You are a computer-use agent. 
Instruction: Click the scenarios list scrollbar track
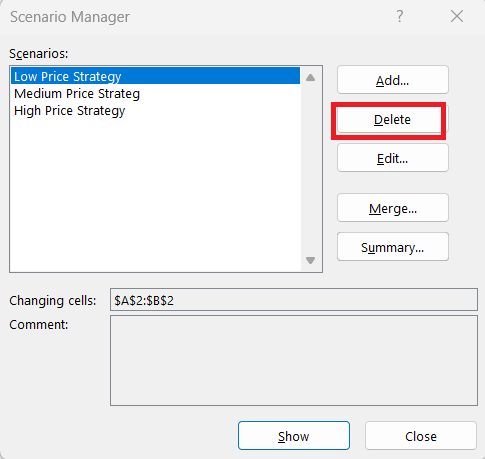click(310, 169)
